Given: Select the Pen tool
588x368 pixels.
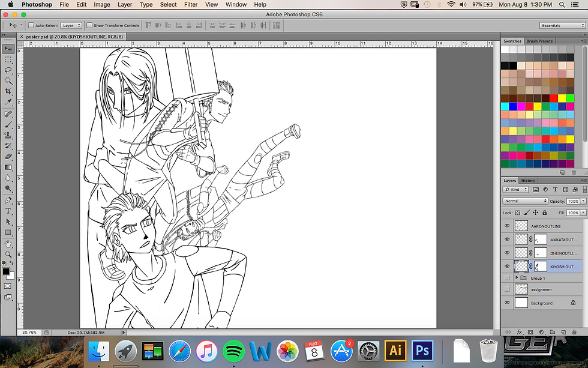Looking at the screenshot, I should [x=8, y=200].
